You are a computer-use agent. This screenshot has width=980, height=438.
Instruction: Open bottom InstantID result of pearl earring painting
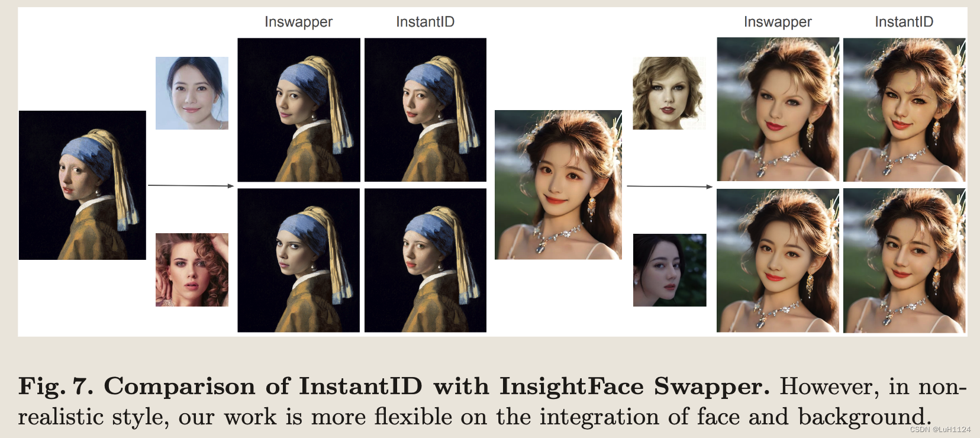click(425, 260)
